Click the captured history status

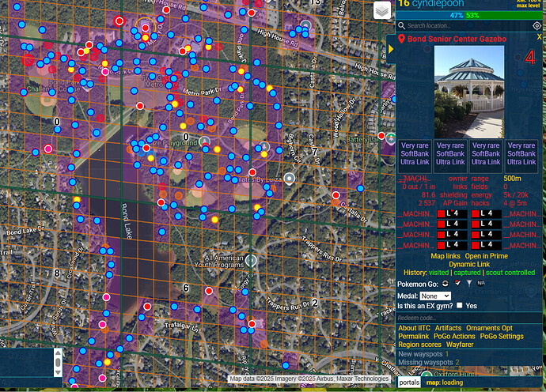(467, 273)
